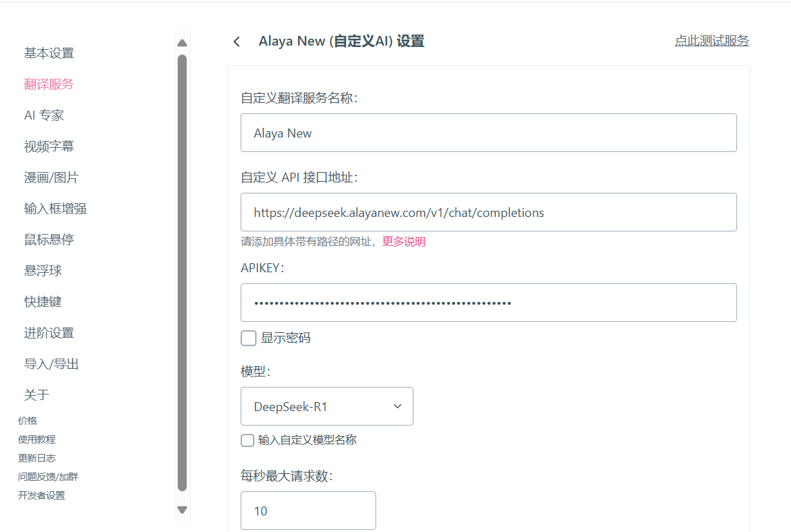Switch to 漫画/图片 settings
The height and width of the screenshot is (532, 791).
[x=51, y=178]
